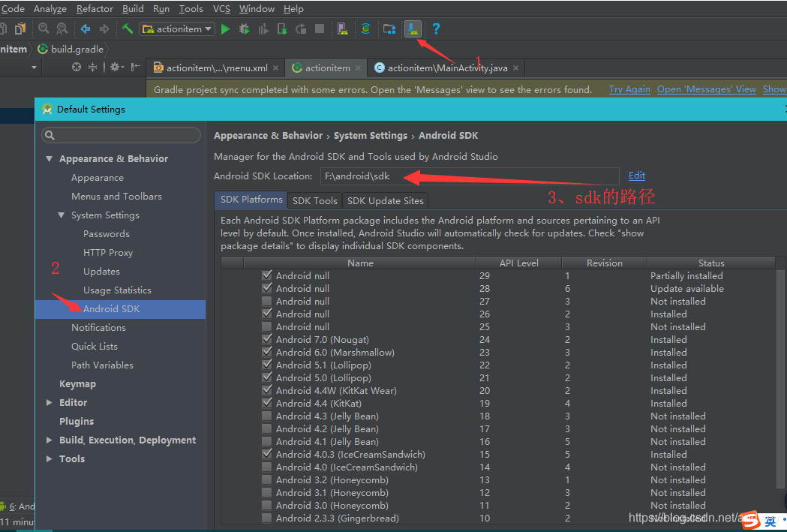The image size is (787, 532).
Task: Toggle the Android 7.0 (Nougat) checkbox
Action: 267,339
